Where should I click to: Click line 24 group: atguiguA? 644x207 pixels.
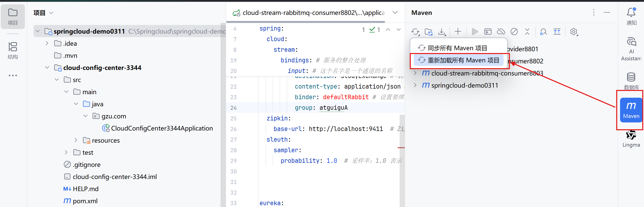(x=321, y=108)
